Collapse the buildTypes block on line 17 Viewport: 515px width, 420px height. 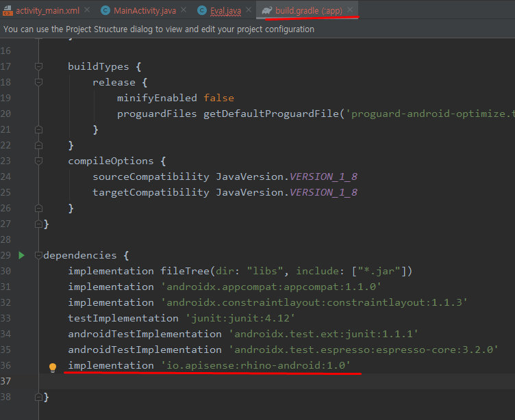tap(38, 66)
